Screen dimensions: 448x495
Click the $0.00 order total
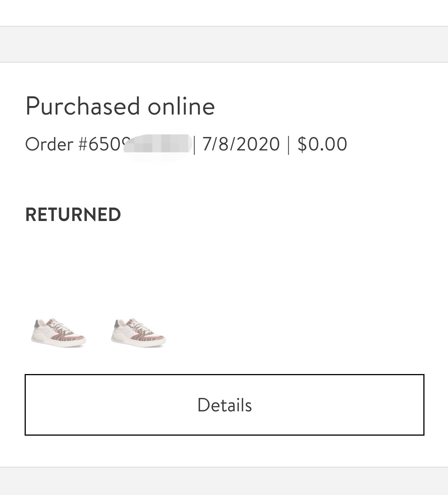(322, 144)
